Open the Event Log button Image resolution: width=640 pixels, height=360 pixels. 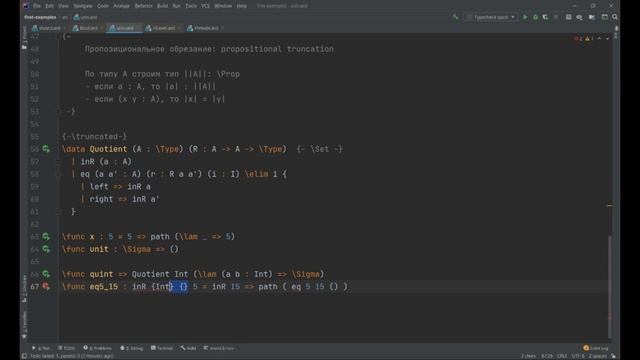pyautogui.click(x=596, y=348)
